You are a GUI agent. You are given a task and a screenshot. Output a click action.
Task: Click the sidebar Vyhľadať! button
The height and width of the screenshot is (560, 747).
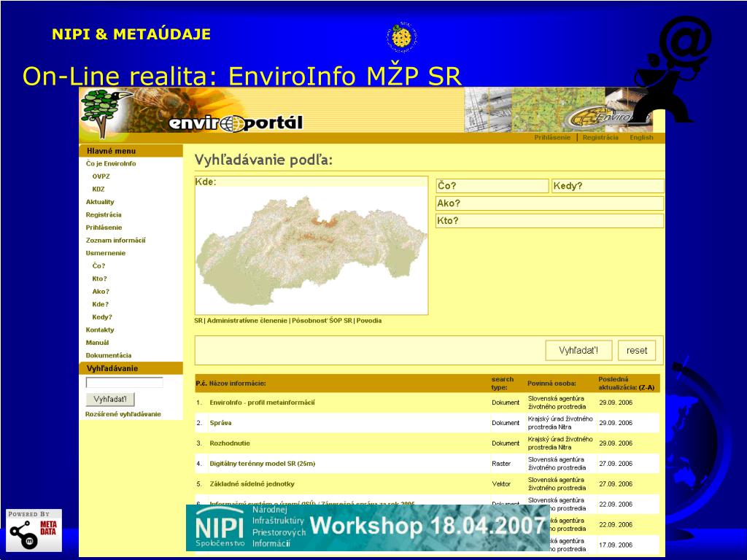110,399
